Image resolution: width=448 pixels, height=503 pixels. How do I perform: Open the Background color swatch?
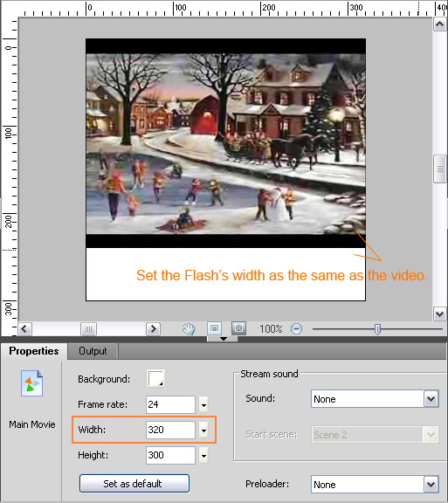pos(156,379)
